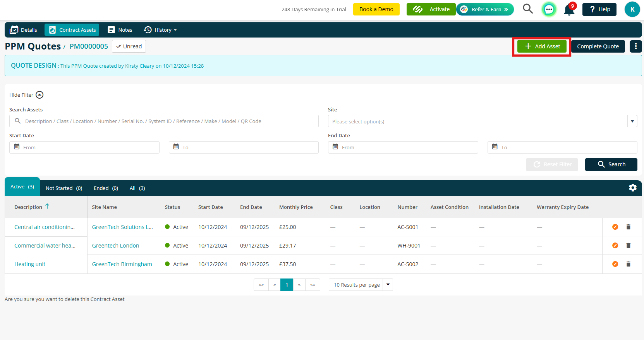Open GreenTech Birmingham site link
Image resolution: width=644 pixels, height=340 pixels.
pos(122,264)
